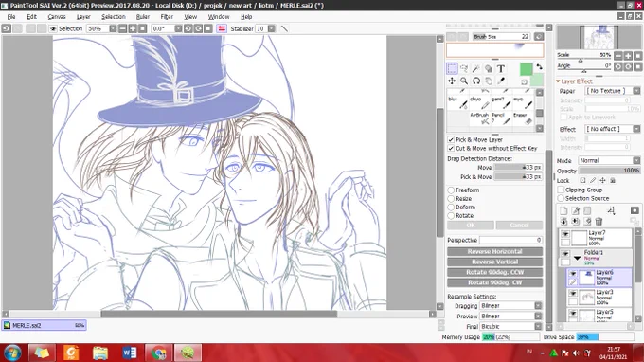Rotate canvas counterclockwise from toolbar
Image resolution: width=644 pixels, height=362 pixels.
click(188, 28)
